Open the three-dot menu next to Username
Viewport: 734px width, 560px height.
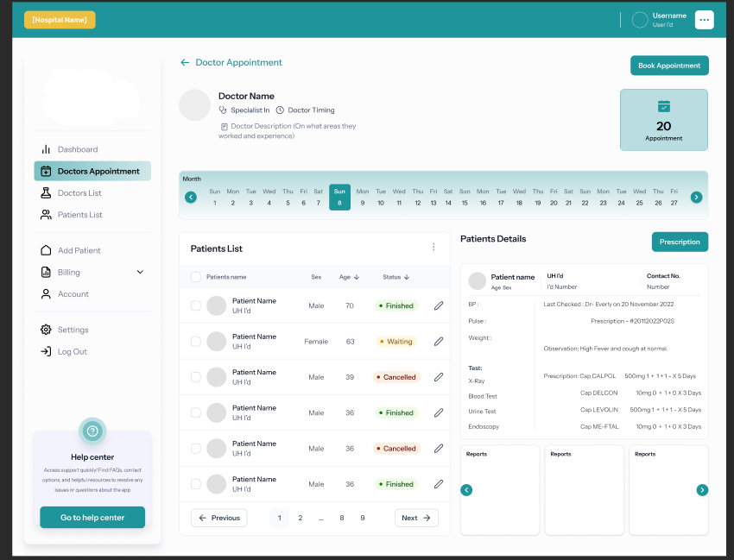704,20
